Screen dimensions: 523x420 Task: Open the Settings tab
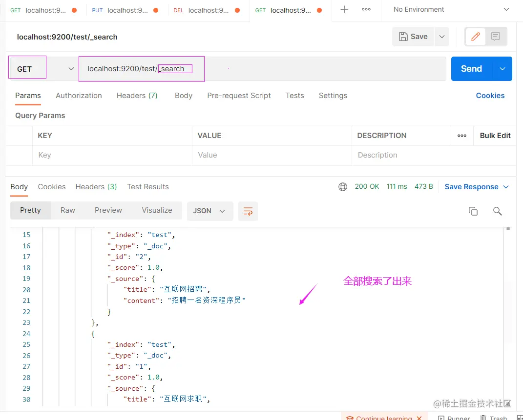(333, 96)
